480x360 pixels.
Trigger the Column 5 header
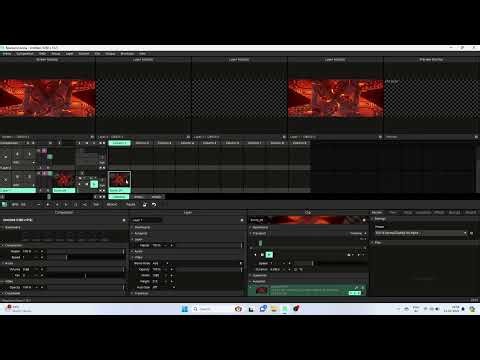[x=210, y=143]
